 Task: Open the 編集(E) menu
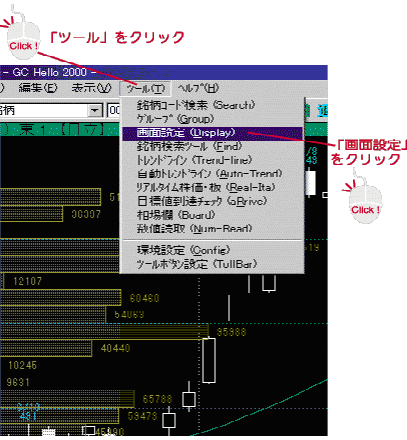[38, 88]
